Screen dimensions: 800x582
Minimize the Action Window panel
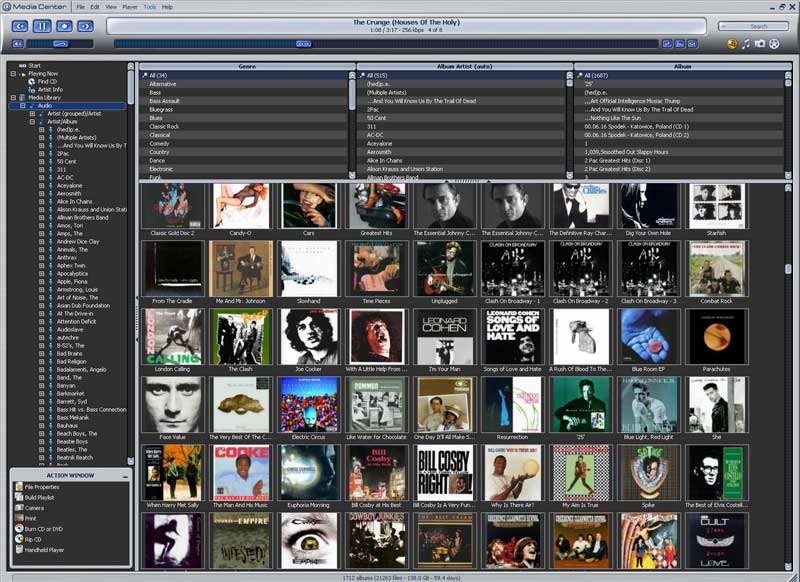pos(125,476)
